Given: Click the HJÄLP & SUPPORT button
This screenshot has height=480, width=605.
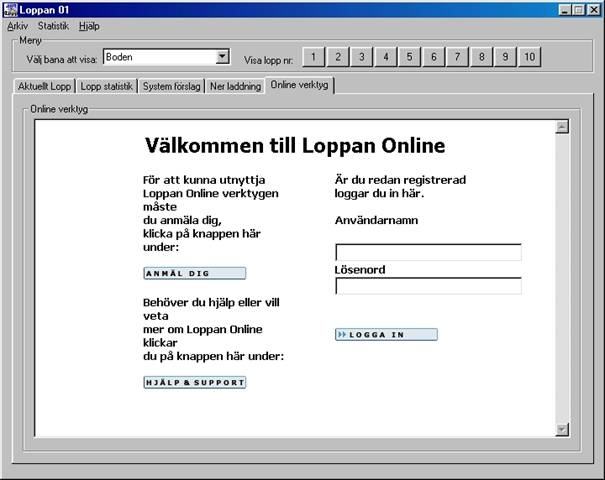Looking at the screenshot, I should point(194,382).
